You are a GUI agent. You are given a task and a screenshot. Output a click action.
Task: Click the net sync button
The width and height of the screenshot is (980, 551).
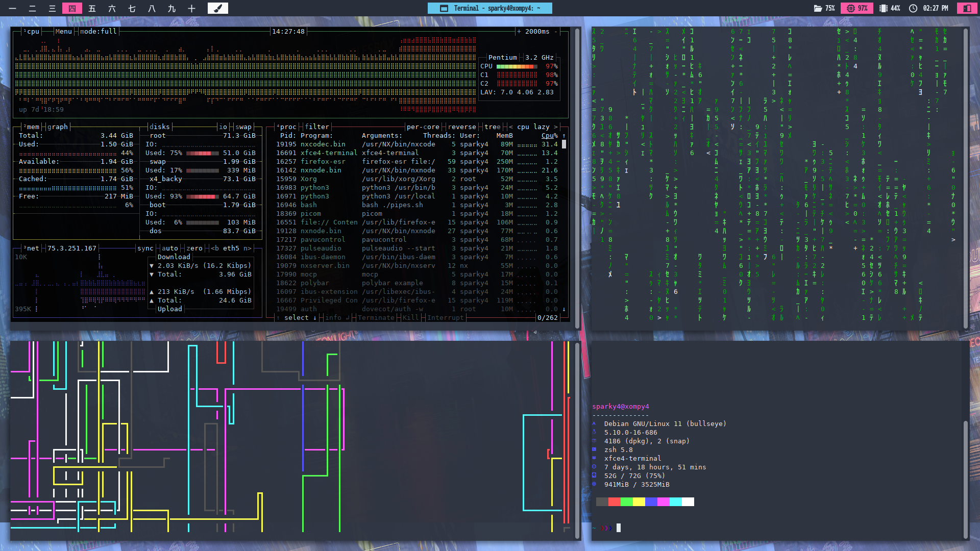145,248
